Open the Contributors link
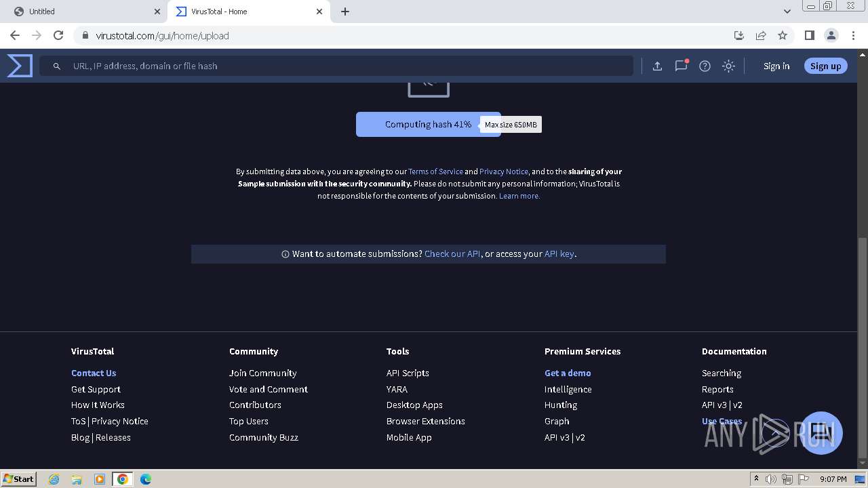This screenshot has width=868, height=488. pyautogui.click(x=255, y=405)
